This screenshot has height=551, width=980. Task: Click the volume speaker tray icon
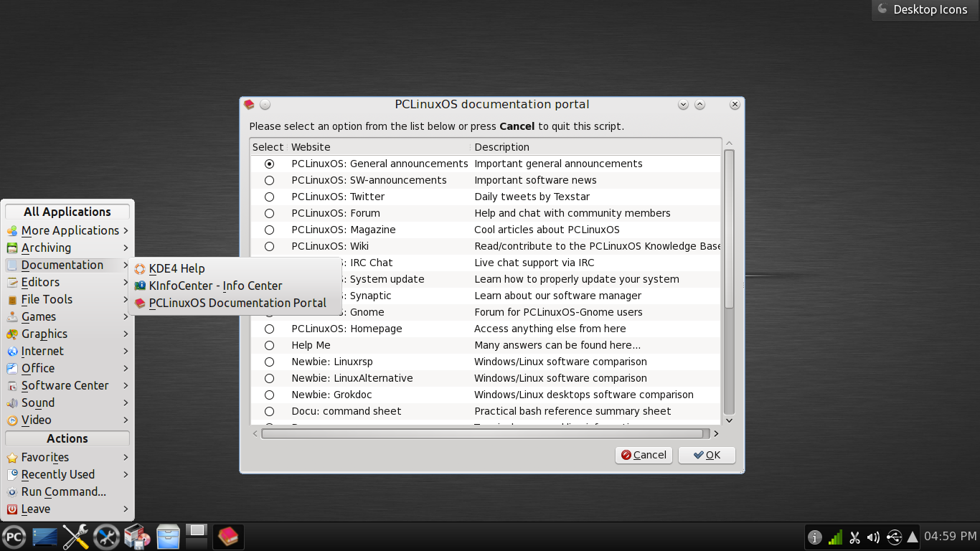tap(874, 537)
